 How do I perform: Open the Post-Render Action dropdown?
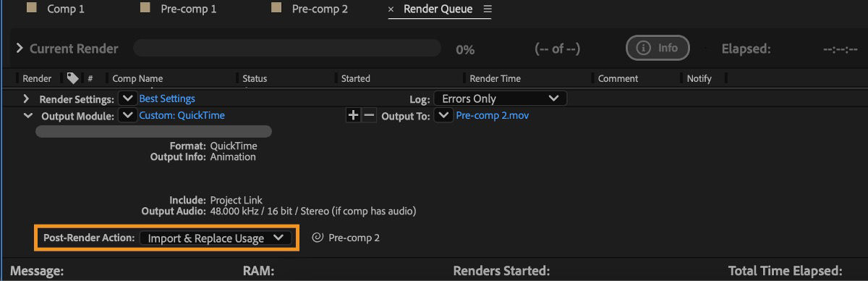click(216, 238)
